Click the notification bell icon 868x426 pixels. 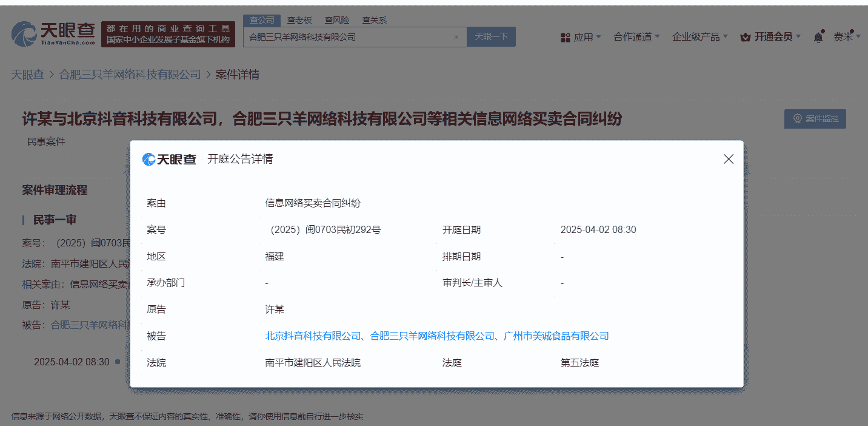(818, 37)
